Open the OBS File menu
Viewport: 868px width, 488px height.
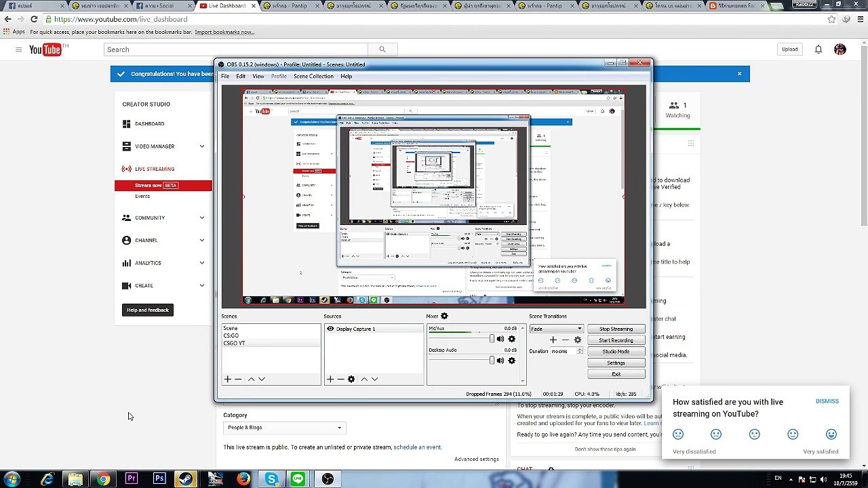click(225, 77)
